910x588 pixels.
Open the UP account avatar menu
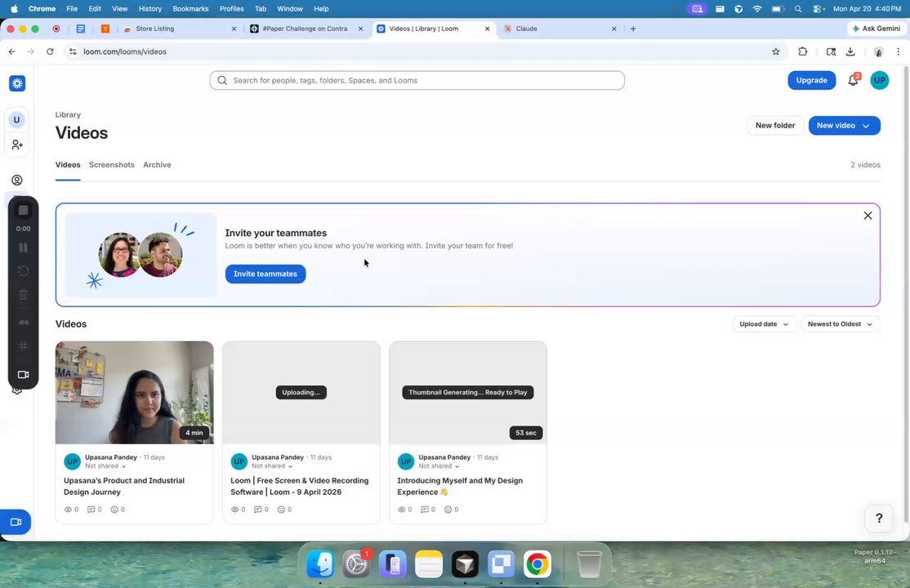(879, 80)
